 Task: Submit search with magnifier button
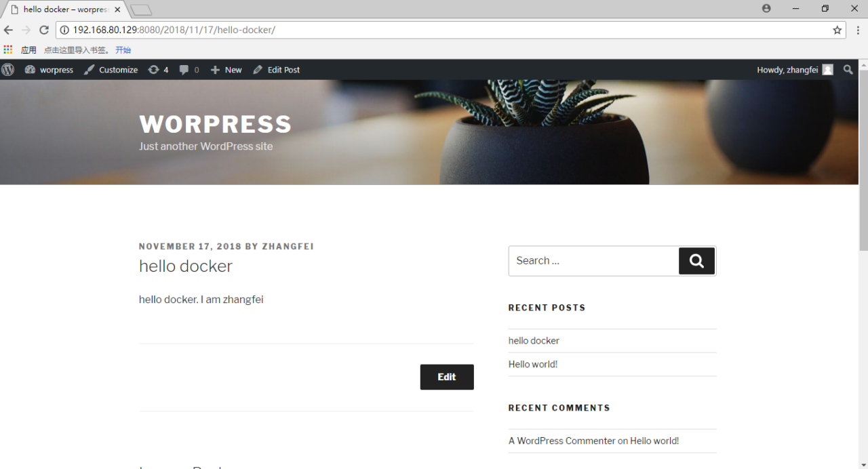pyautogui.click(x=696, y=261)
